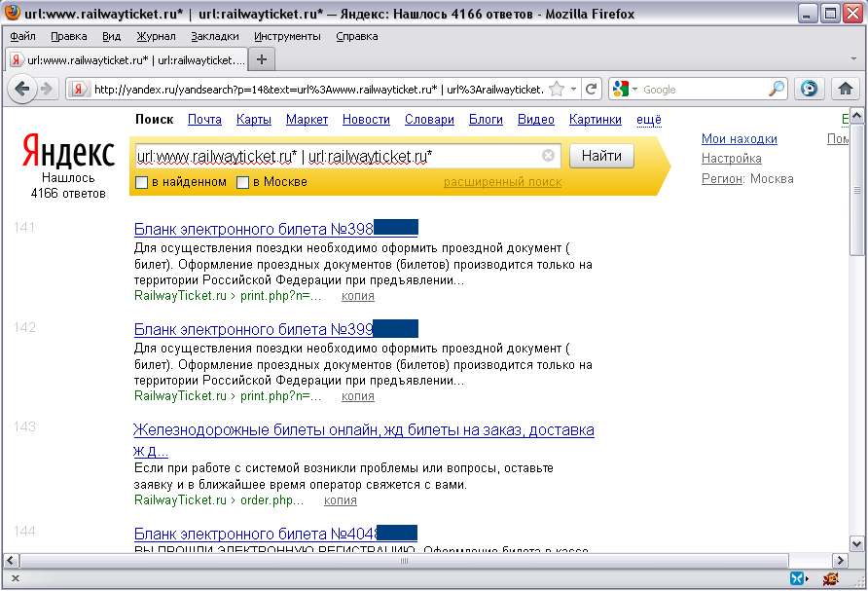Image resolution: width=868 pixels, height=591 pixels.
Task: Click the horizontal scrollbar right arrow
Action: click(841, 560)
